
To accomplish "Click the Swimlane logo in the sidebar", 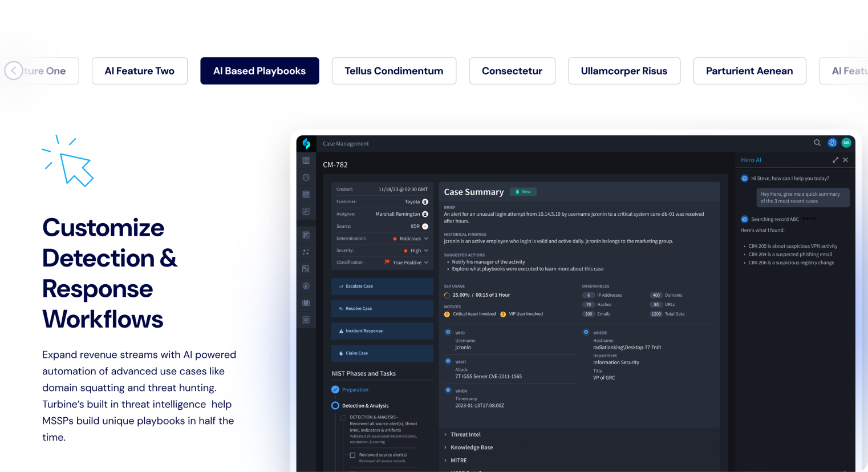I will coord(306,144).
